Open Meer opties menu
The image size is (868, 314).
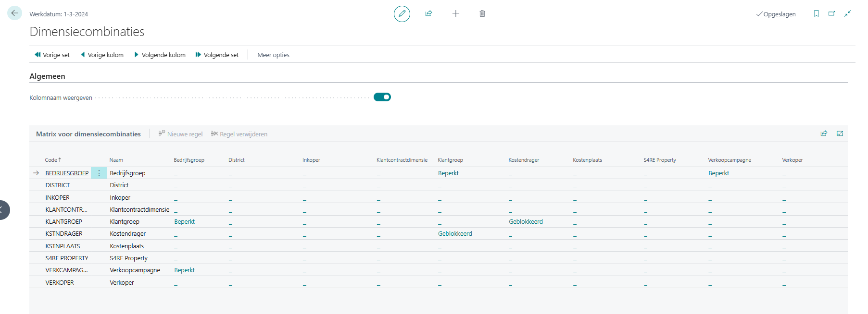coord(273,55)
